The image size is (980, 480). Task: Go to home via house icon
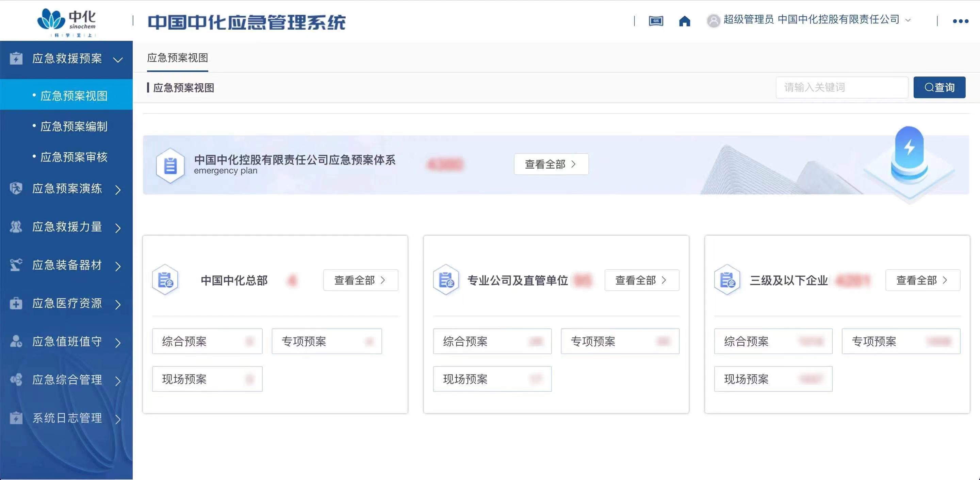click(684, 21)
